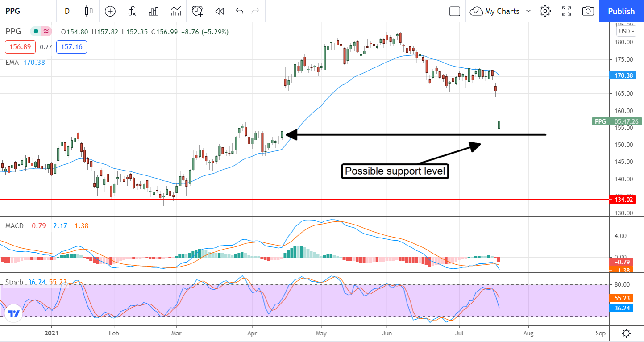Open the Select Layout square icon
Viewport: 644px width, 342px height.
[x=455, y=11]
